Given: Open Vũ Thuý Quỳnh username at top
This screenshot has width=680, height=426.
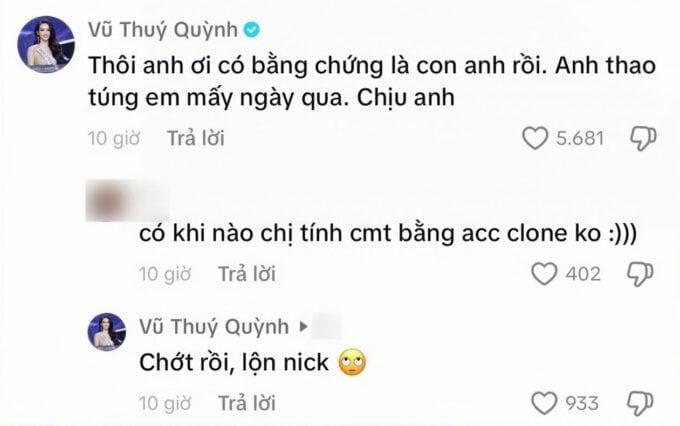Looking at the screenshot, I should click(163, 30).
